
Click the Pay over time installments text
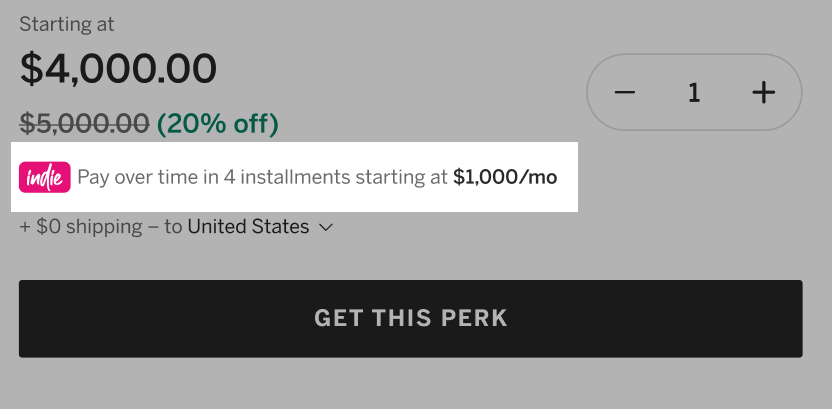point(263,177)
